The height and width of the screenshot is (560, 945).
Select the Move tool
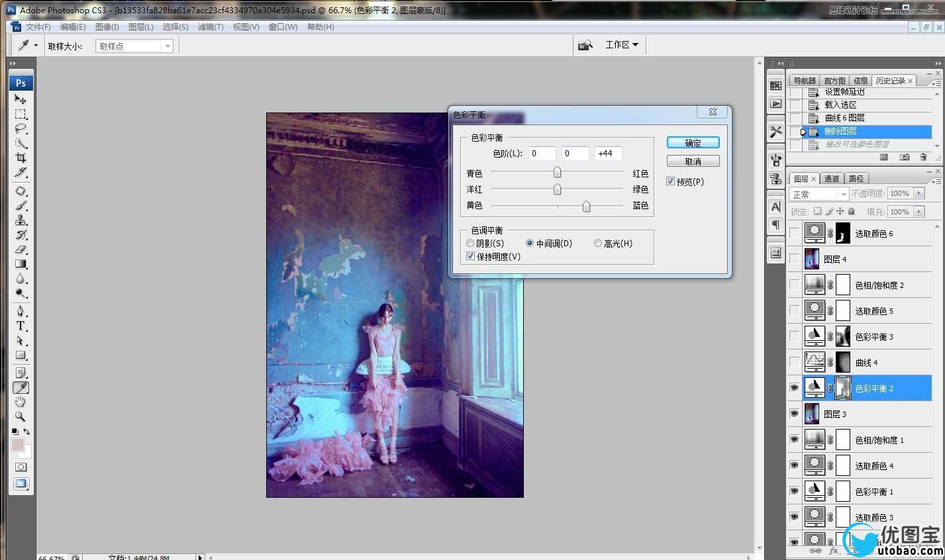(21, 99)
